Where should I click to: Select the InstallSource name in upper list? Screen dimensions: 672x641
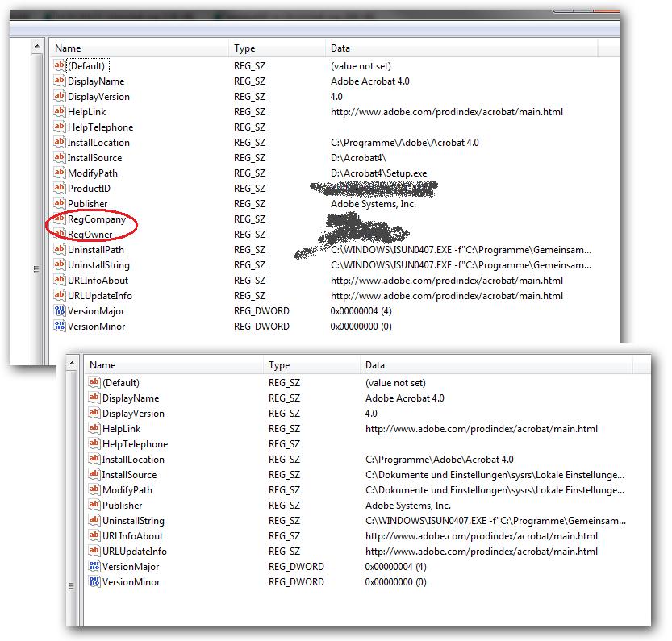coord(94,158)
